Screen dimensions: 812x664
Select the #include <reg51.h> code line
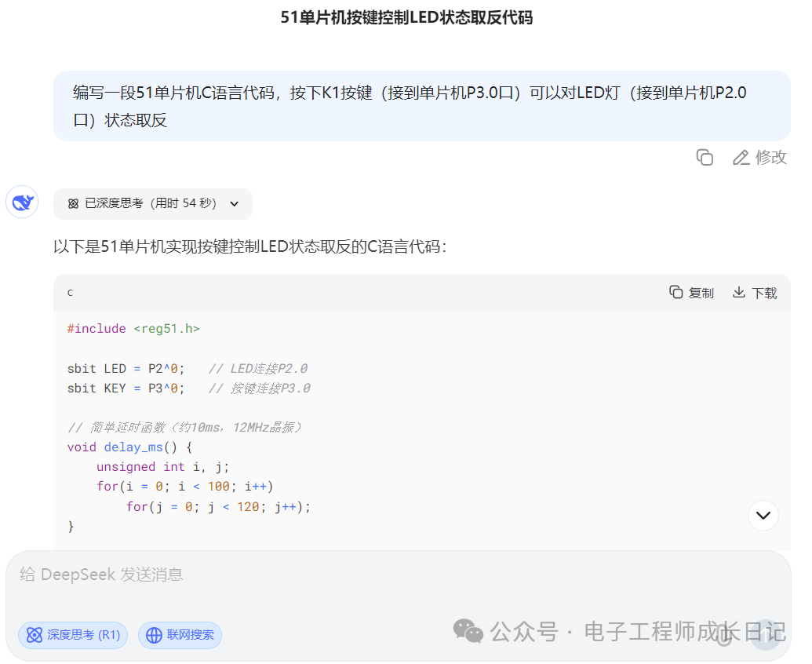[x=133, y=329]
